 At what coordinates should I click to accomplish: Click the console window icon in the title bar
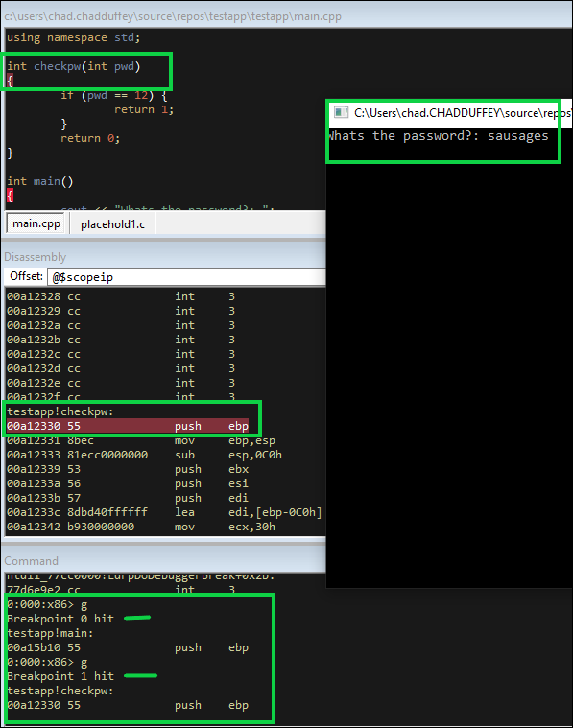click(341, 112)
